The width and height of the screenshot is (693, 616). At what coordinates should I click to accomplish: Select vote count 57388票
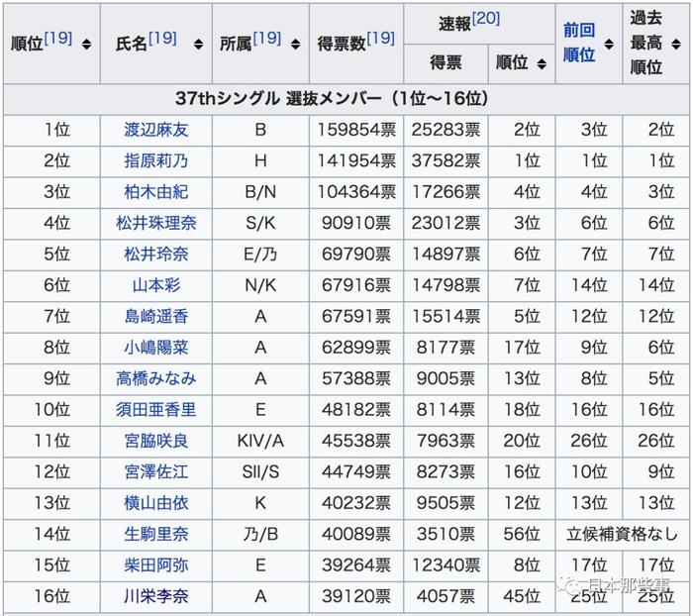356,379
